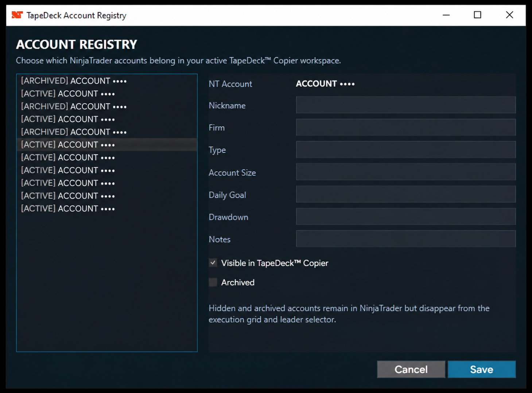Click the Nickname input field
Image resolution: width=532 pixels, height=393 pixels.
(405, 105)
